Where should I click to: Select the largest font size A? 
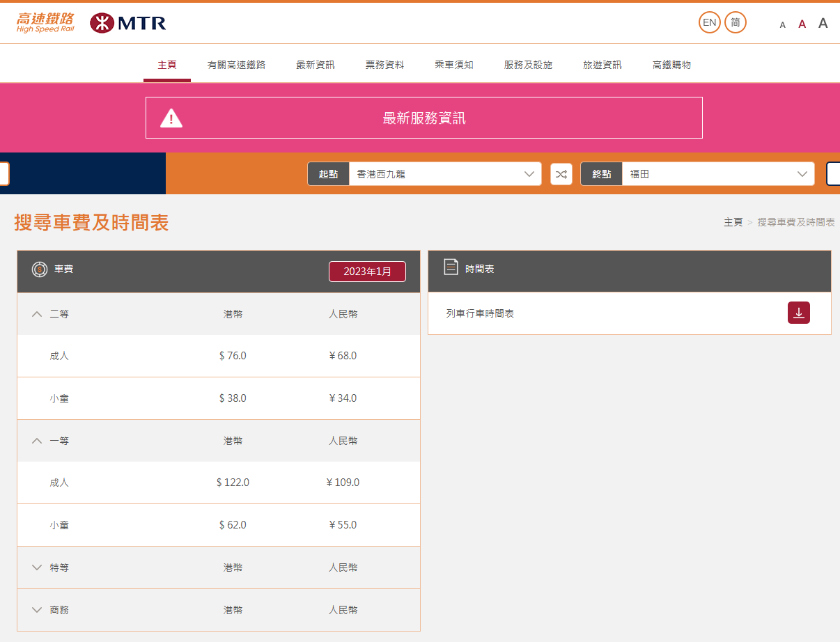click(x=823, y=23)
